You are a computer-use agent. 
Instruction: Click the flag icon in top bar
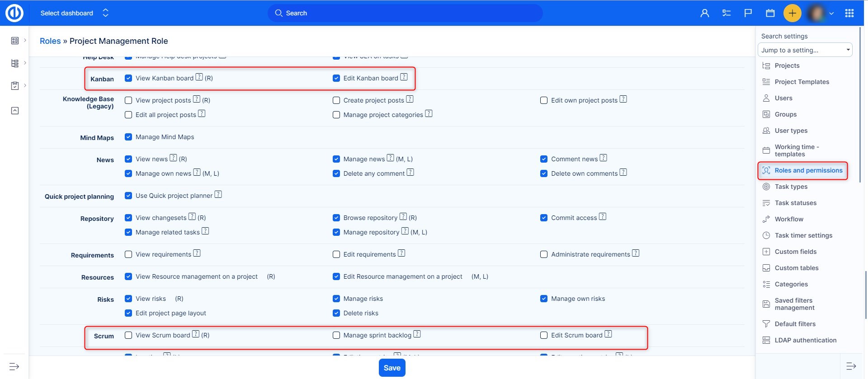[748, 13]
